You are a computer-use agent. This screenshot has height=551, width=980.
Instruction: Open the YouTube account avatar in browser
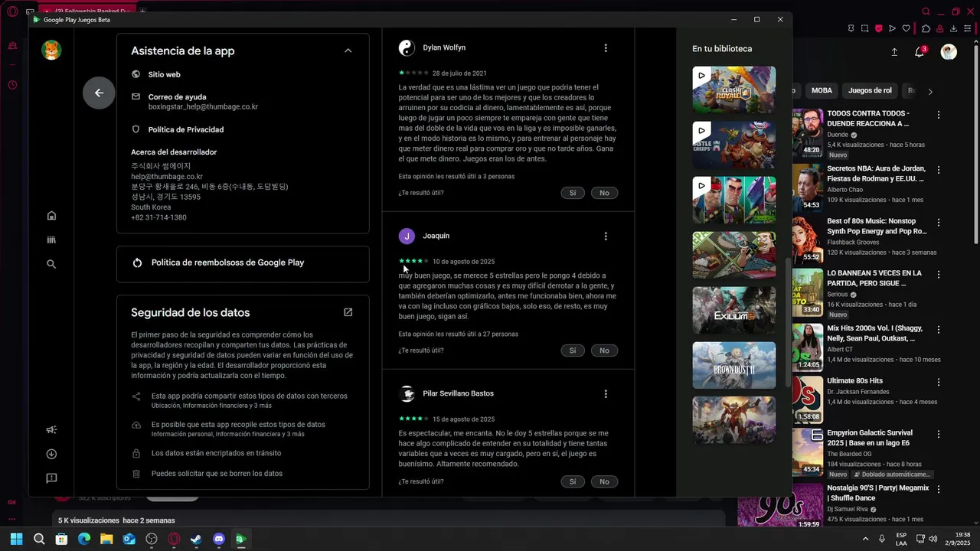click(x=949, y=52)
